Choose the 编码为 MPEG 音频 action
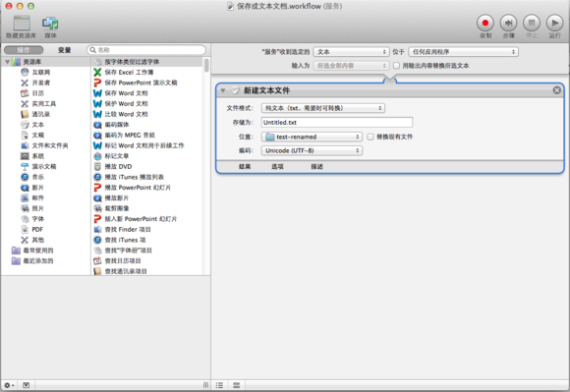The height and width of the screenshot is (392, 570). (125, 136)
